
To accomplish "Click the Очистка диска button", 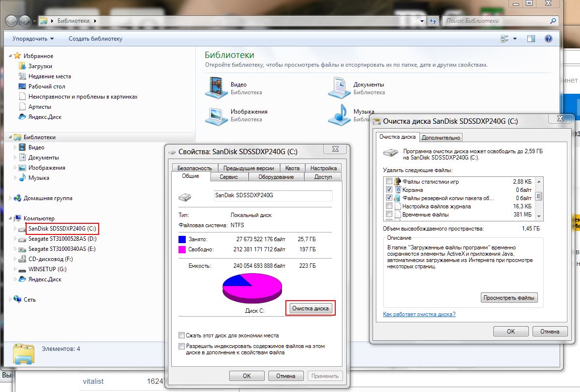I will 311,308.
